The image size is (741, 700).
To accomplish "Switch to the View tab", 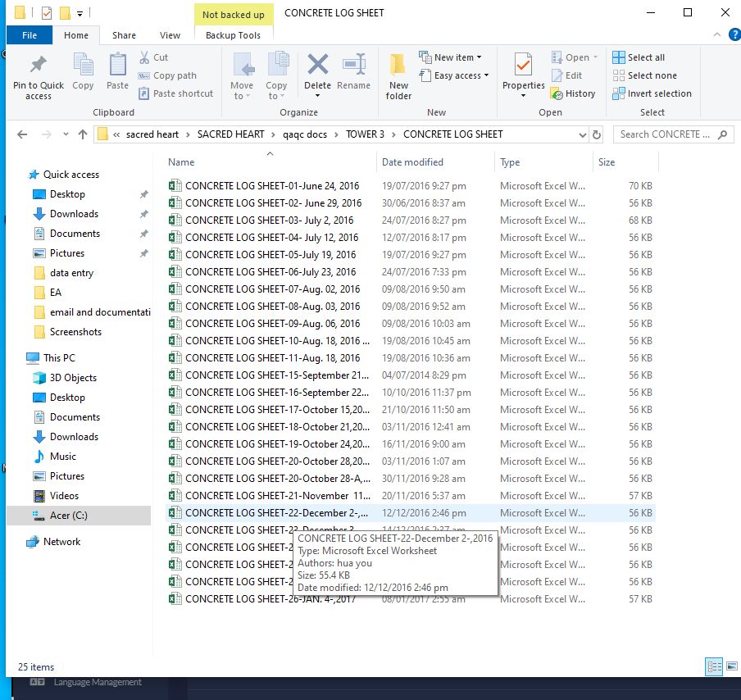I will coord(170,35).
